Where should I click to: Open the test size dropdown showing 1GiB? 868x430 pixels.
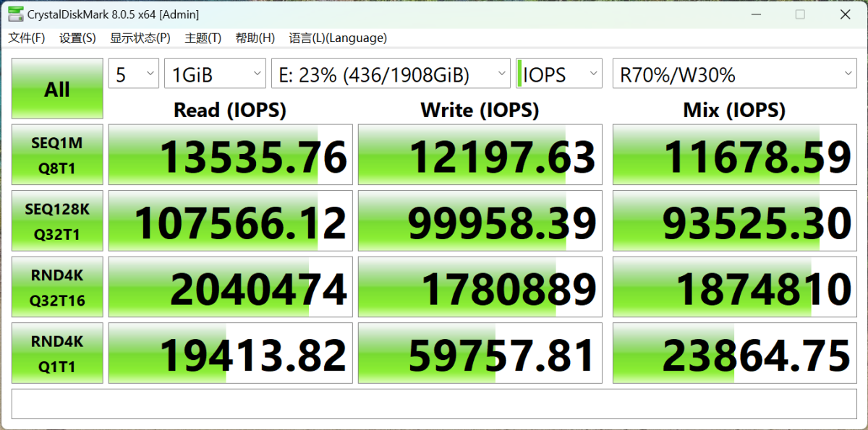216,74
